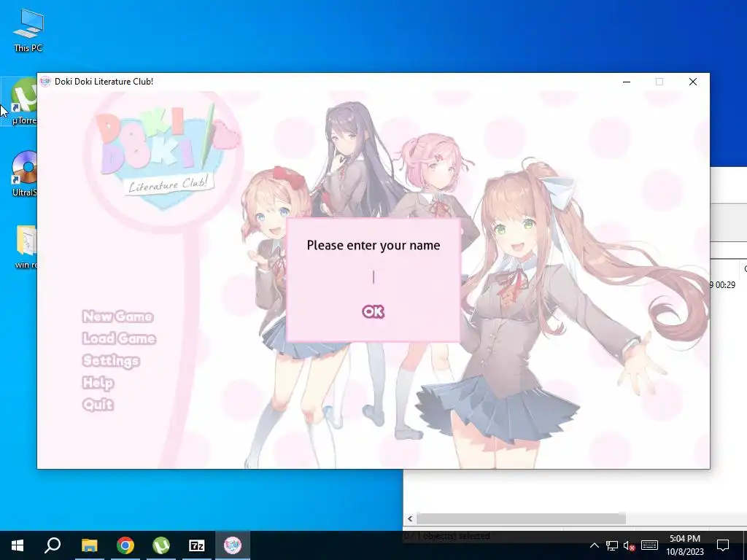Launch Google Chrome from the taskbar
The height and width of the screenshot is (560, 747).
click(x=125, y=545)
